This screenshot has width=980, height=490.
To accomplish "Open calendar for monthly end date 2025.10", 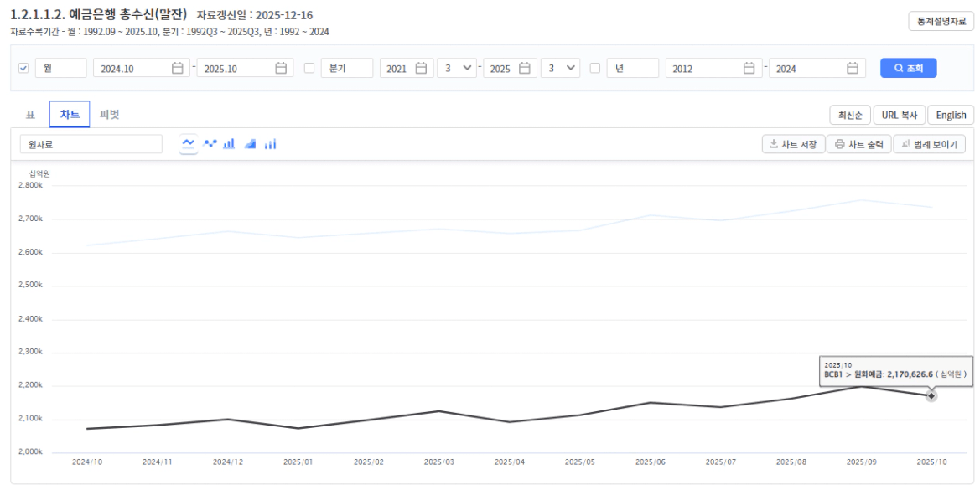I will pyautogui.click(x=281, y=69).
